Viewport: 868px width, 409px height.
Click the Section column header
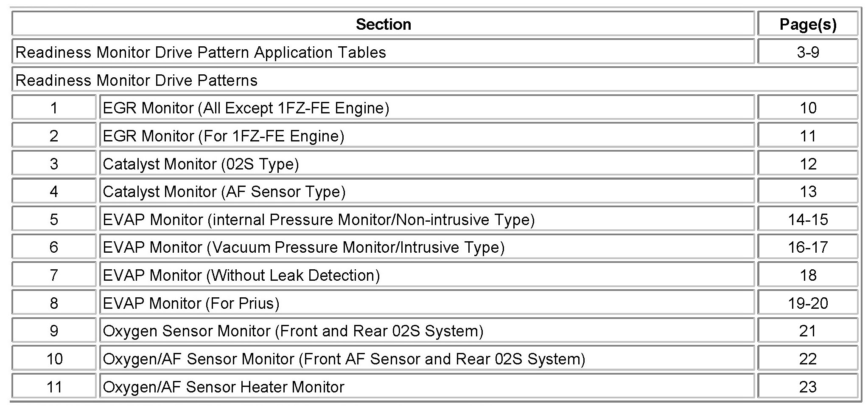tap(383, 24)
